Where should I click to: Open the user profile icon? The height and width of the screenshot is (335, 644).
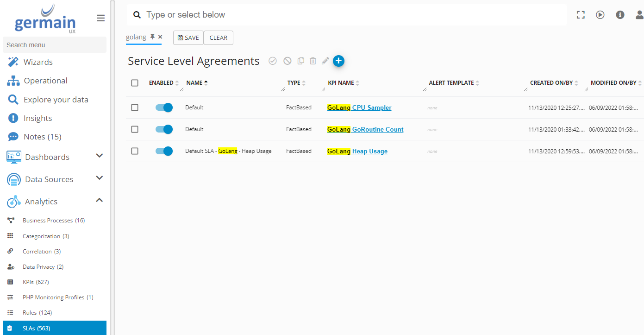click(x=639, y=15)
